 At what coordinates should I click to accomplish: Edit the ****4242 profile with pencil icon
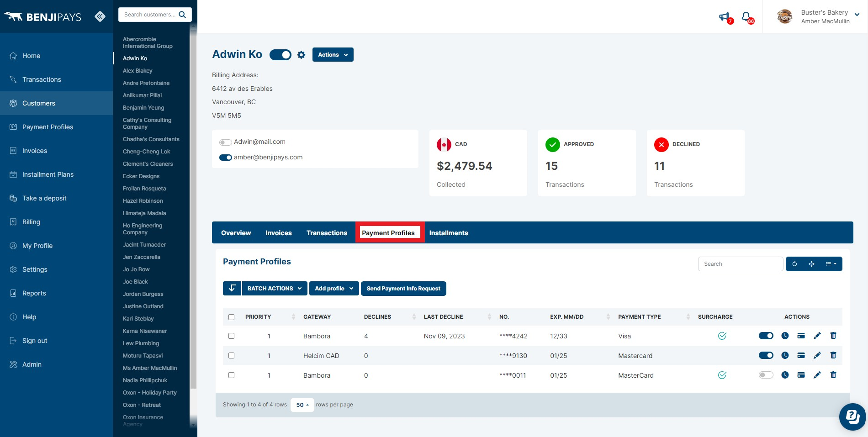(x=817, y=336)
